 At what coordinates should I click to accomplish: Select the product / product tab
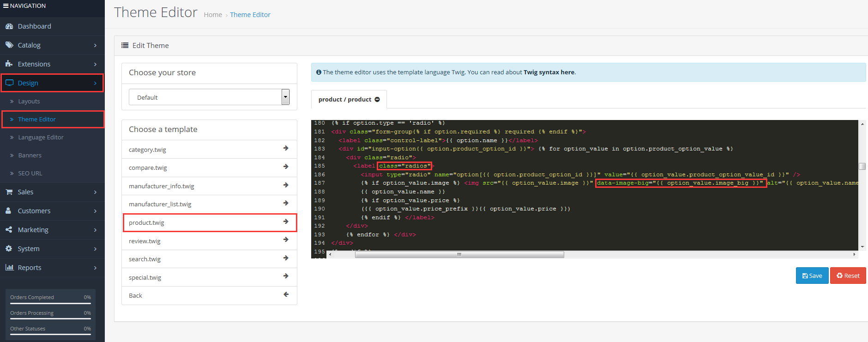pos(349,99)
